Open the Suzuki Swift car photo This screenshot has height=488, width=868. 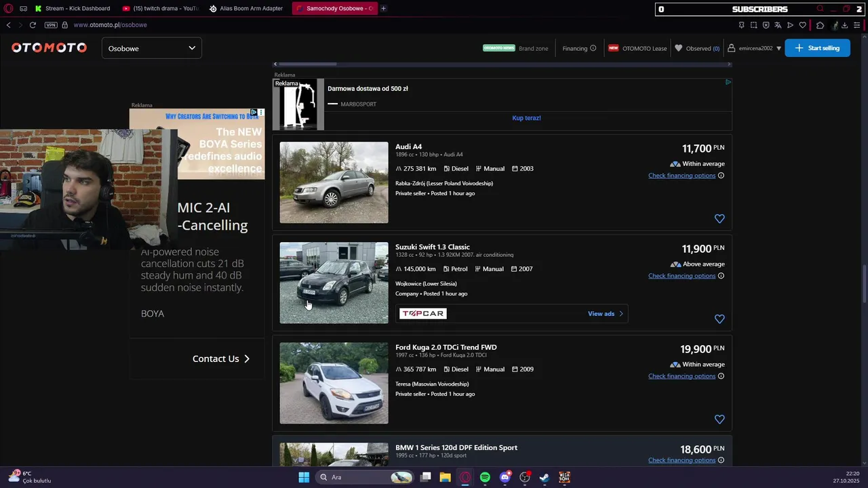[x=334, y=283]
